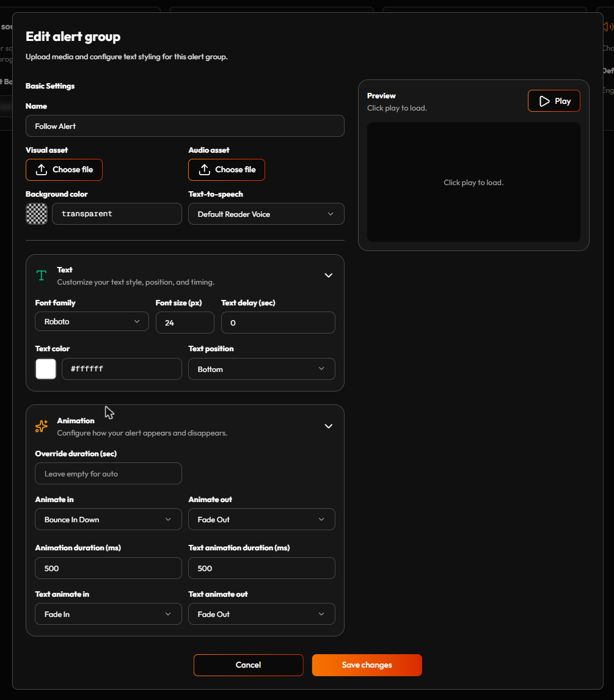Click the Name field with Follow Alert
Screen dimensions: 614x700
point(185,126)
